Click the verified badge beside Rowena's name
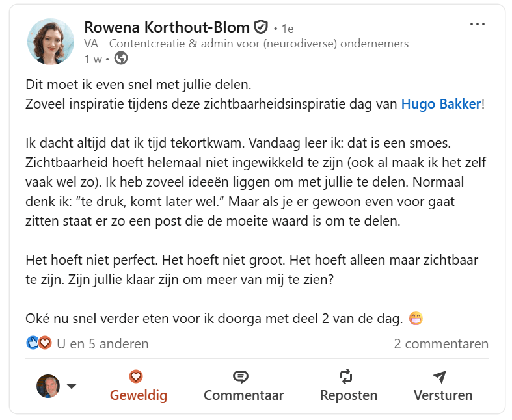Screen dimensions: 512x420 [261, 27]
